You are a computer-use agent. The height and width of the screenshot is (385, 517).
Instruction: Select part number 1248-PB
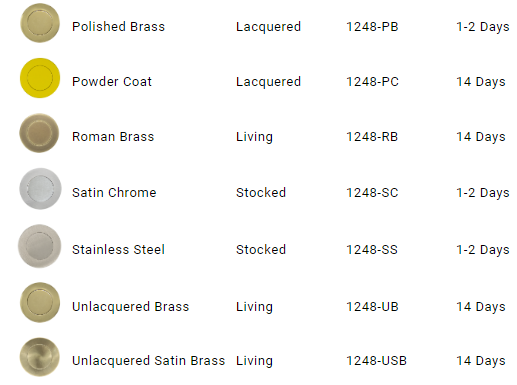(x=372, y=27)
